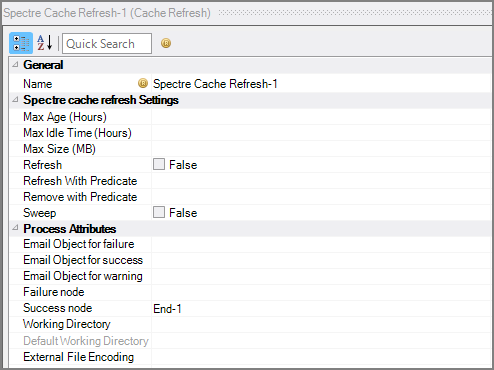
Task: Sort properties alphabetically with A-Z icon
Action: 45,43
